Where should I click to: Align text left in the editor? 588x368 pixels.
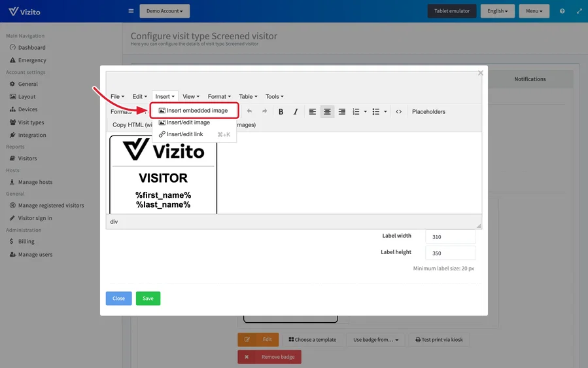(313, 111)
